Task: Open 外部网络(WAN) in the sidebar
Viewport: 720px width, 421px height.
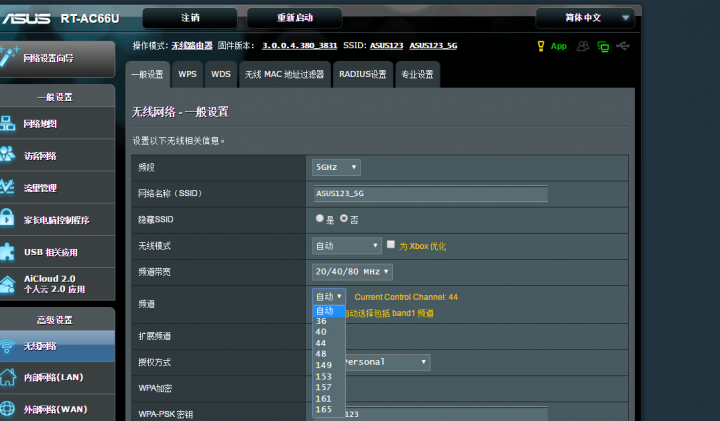Action: (56, 409)
